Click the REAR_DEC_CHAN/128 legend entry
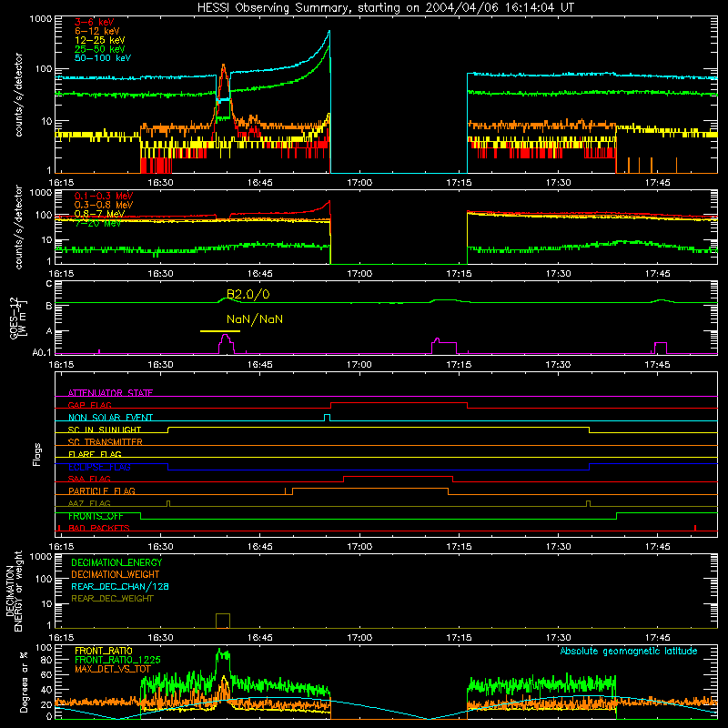 [x=120, y=586]
